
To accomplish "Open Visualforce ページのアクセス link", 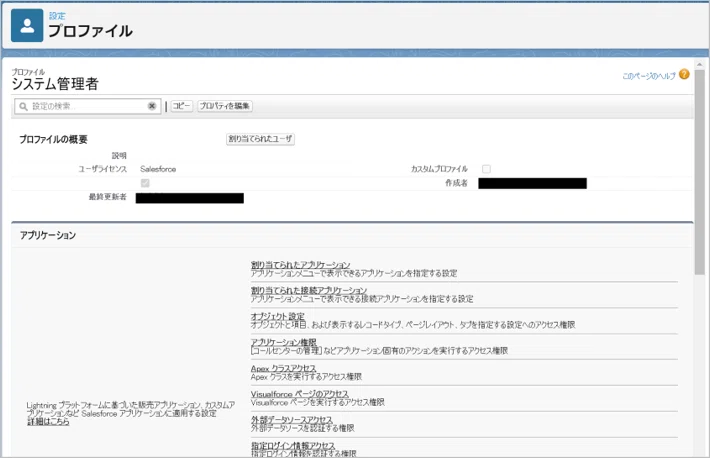I will (300, 394).
